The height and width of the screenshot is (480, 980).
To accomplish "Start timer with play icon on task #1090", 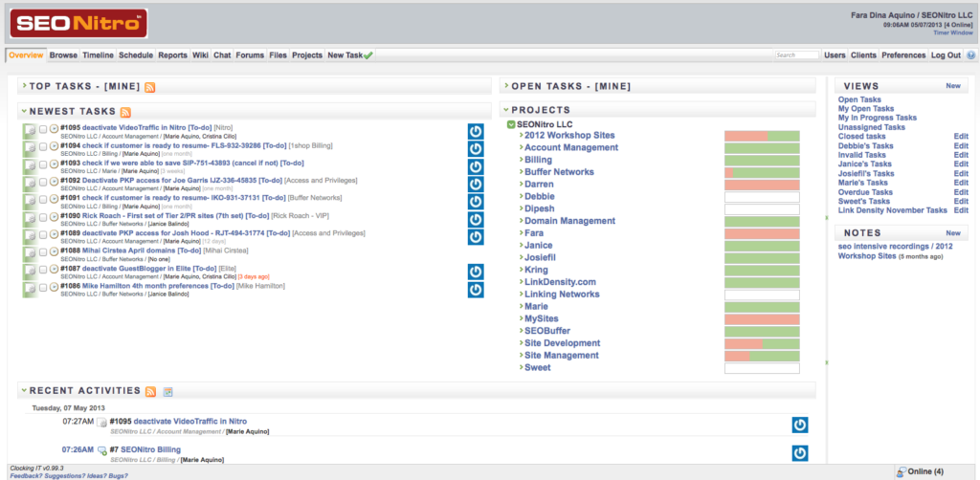I will [x=54, y=216].
